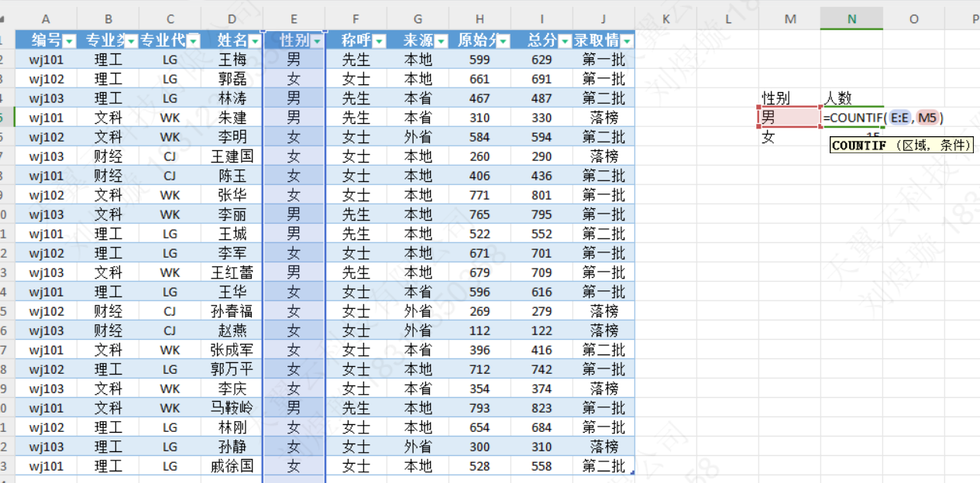
Task: Select column J header
Action: pyautogui.click(x=603, y=19)
